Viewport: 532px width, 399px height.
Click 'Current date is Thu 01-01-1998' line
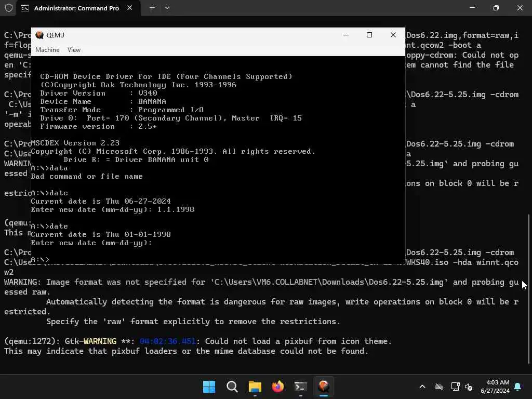pos(101,234)
